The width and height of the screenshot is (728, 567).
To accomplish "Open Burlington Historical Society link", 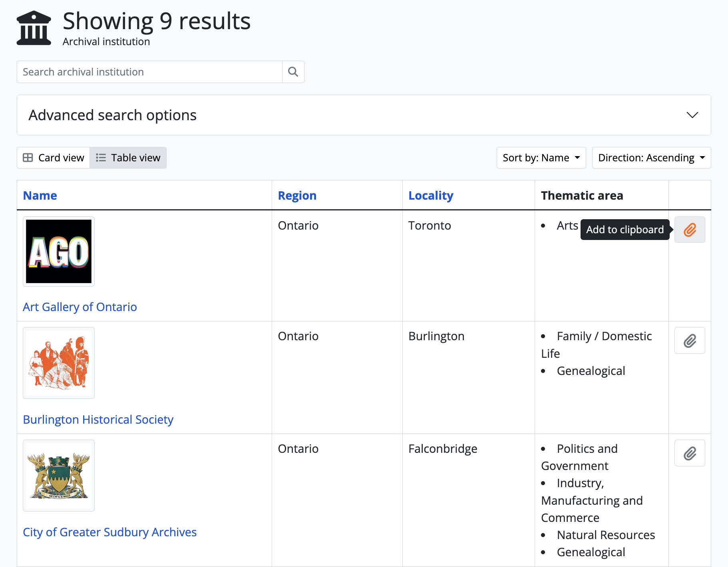I will 98,420.
